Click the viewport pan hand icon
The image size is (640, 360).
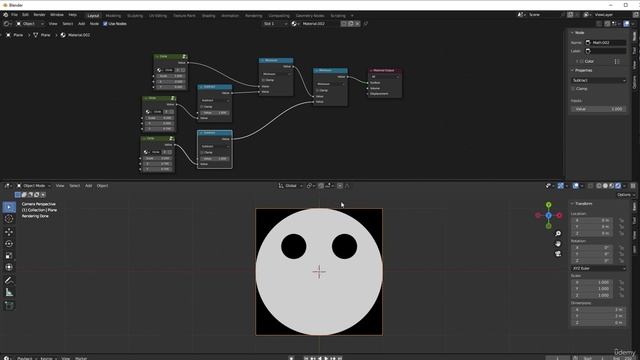tap(558, 244)
